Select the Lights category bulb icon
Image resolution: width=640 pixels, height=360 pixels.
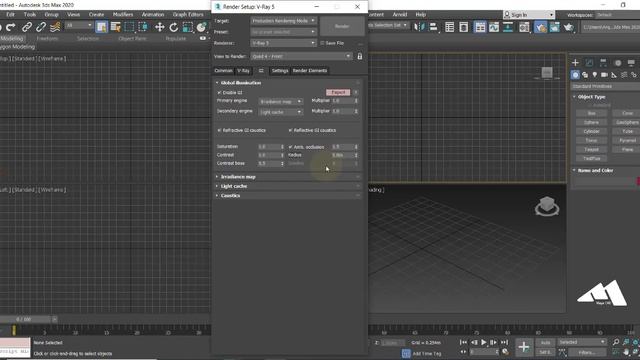coord(595,75)
